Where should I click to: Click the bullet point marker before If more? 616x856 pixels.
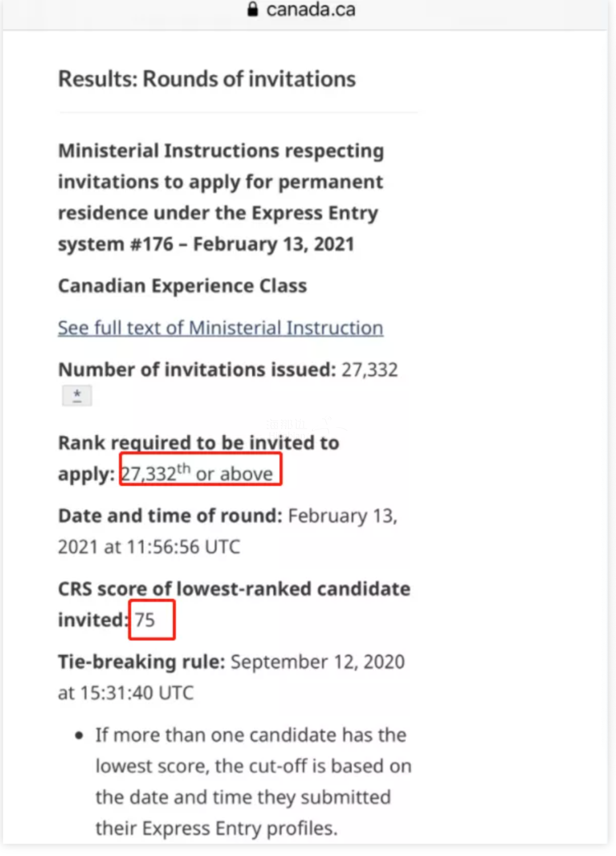79,736
